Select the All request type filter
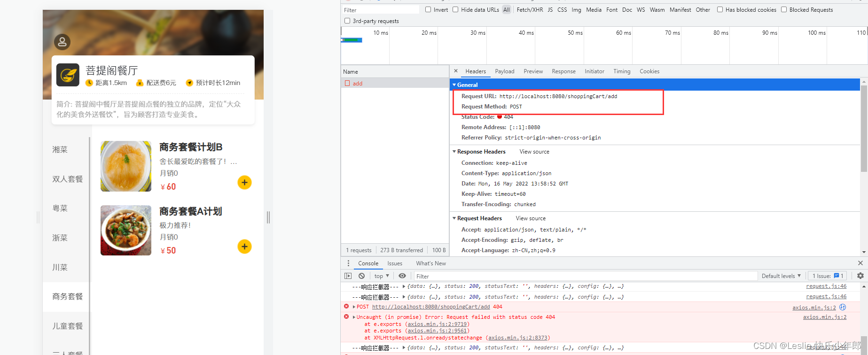Viewport: 868px width, 355px height. pyautogui.click(x=506, y=9)
